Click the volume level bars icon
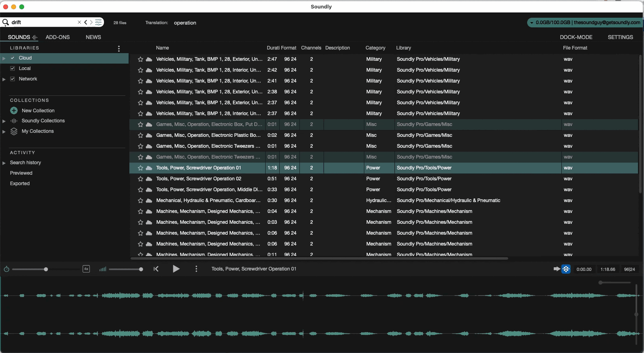 pyautogui.click(x=103, y=269)
